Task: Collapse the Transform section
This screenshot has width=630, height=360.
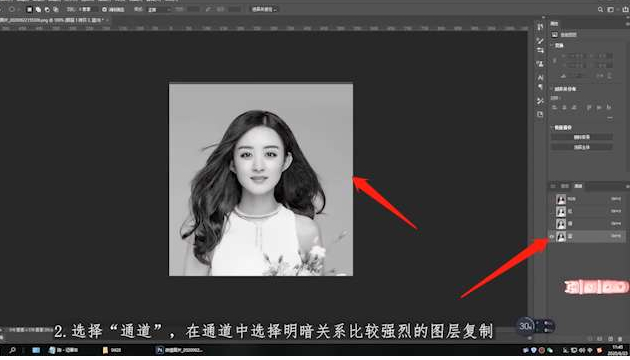Action: click(552, 46)
